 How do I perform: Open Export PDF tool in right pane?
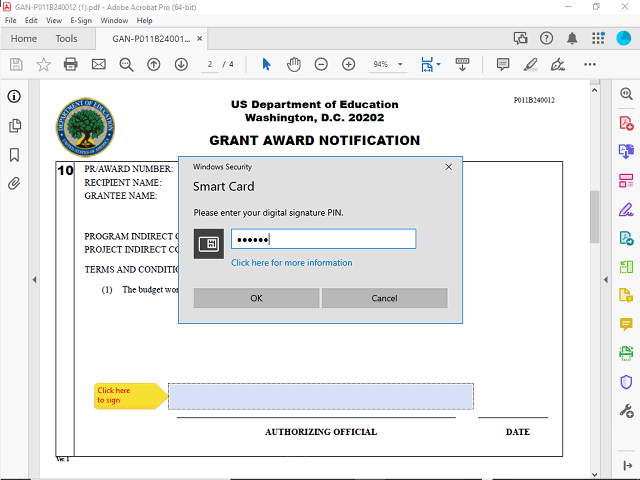(626, 151)
